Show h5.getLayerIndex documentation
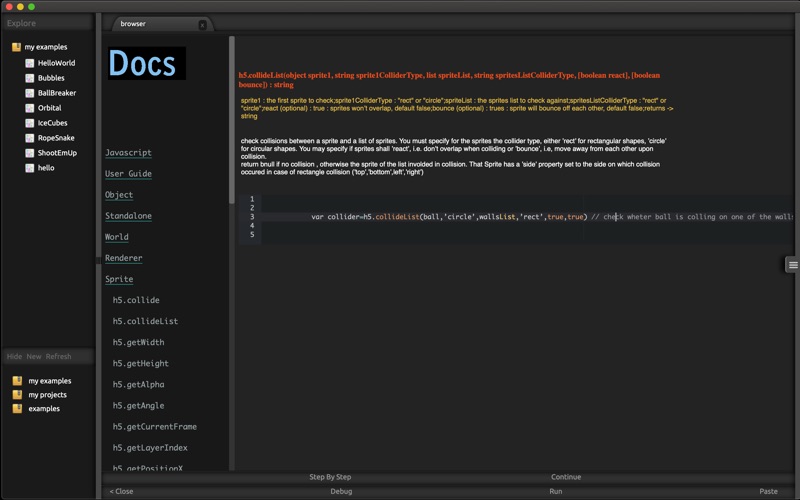The width and height of the screenshot is (800, 500). tap(150, 447)
